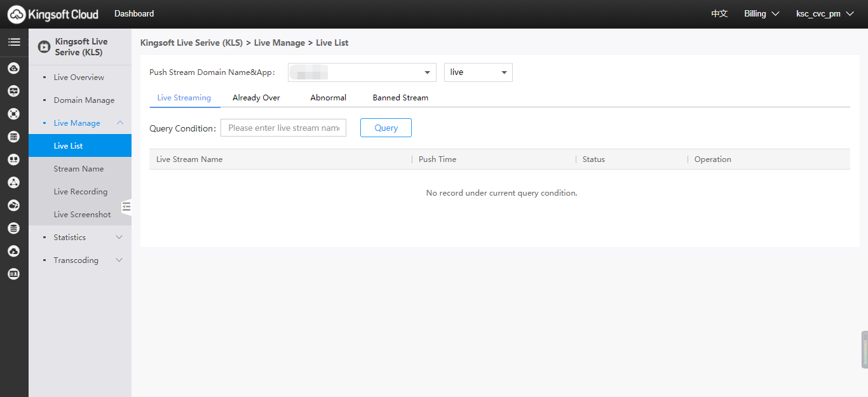Screen dimensions: 868x397
Task: Go to Dashboard in top bar
Action: point(134,13)
